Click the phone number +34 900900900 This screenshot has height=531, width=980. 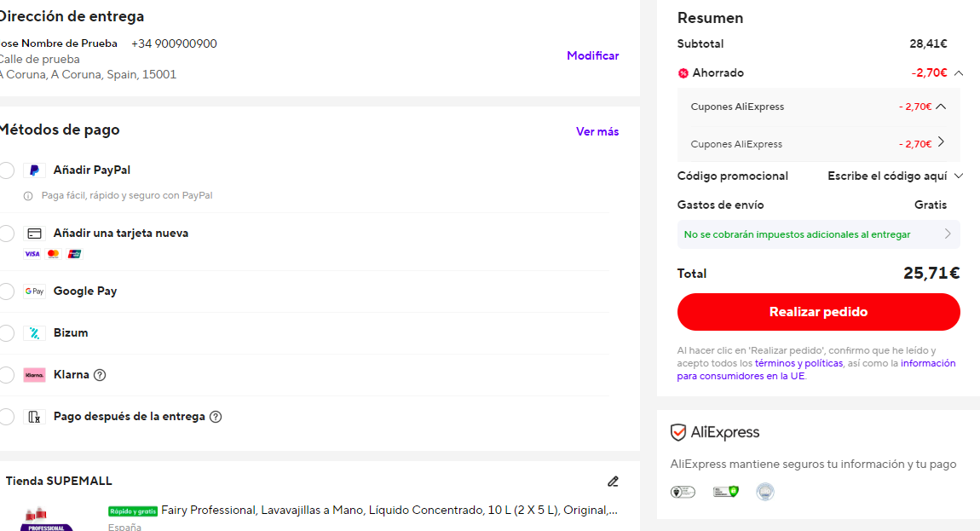pyautogui.click(x=174, y=43)
